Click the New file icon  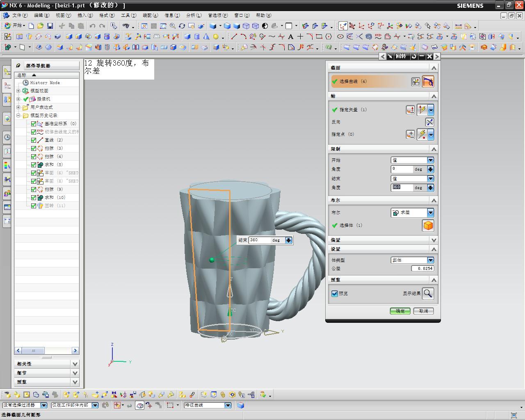point(31,26)
